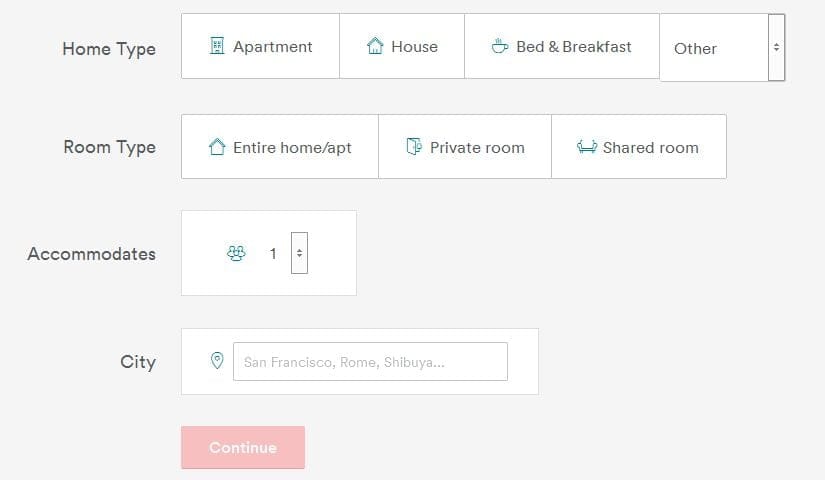Click the Other dropdown arrow control
825x480 pixels.
pyautogui.click(x=777, y=47)
